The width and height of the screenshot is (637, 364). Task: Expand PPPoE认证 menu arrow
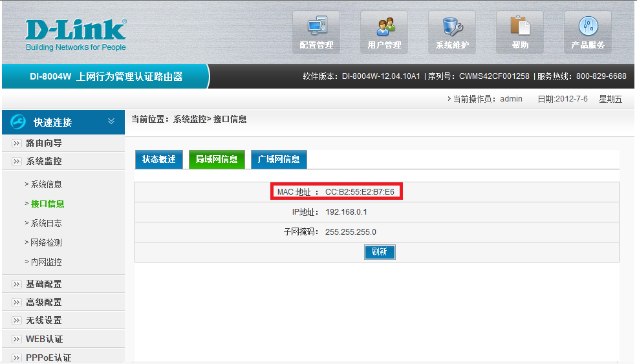(16, 358)
